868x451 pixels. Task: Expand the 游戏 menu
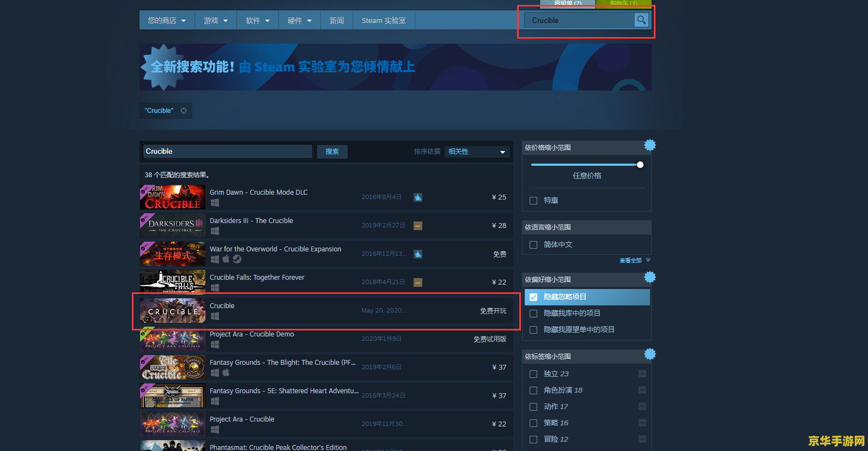pos(216,20)
